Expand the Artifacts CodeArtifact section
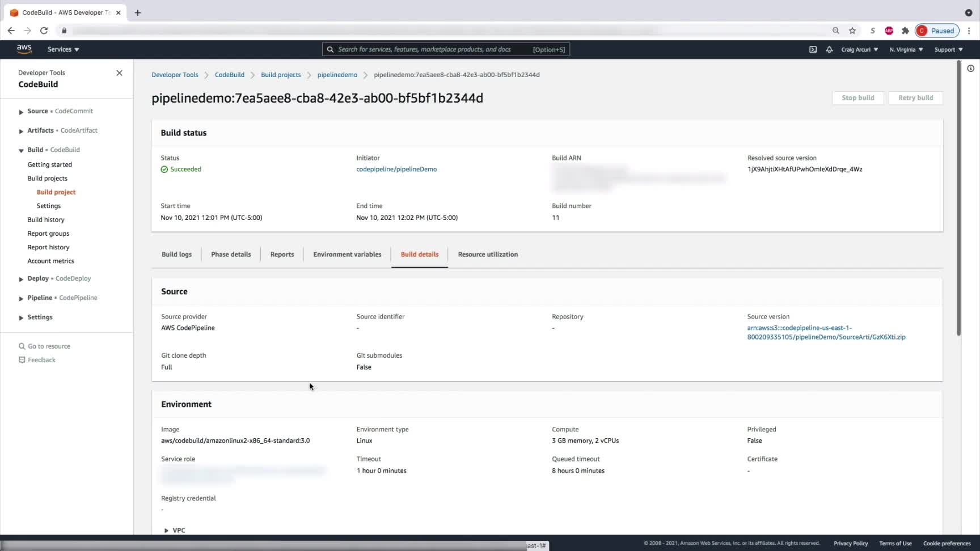 (x=21, y=131)
